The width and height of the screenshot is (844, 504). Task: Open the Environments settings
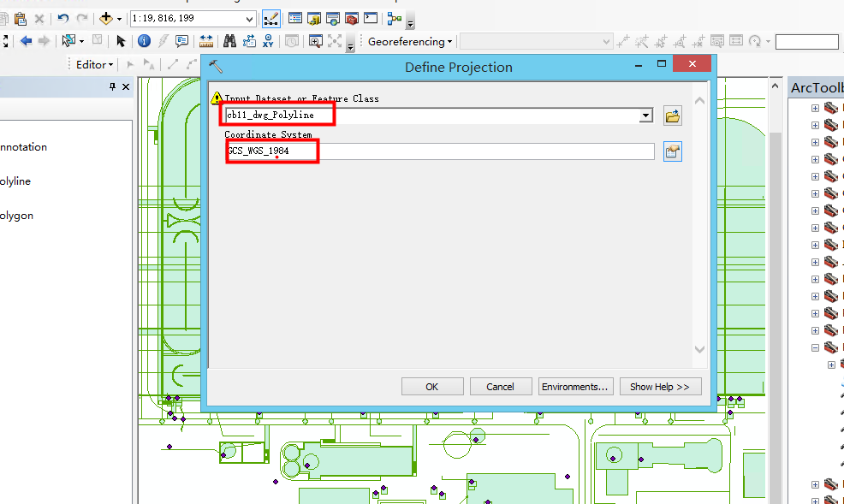point(575,386)
